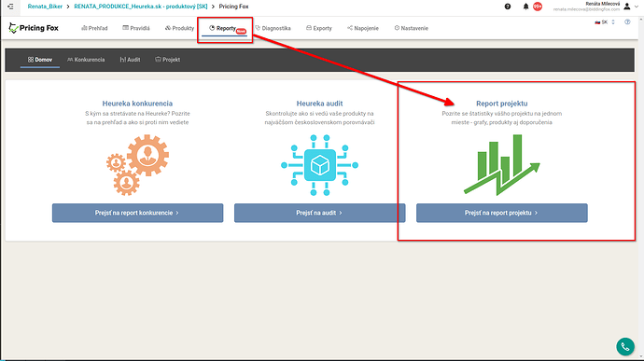Open the Nastavenie tab
Image resolution: width=644 pixels, height=361 pixels.
point(411,28)
